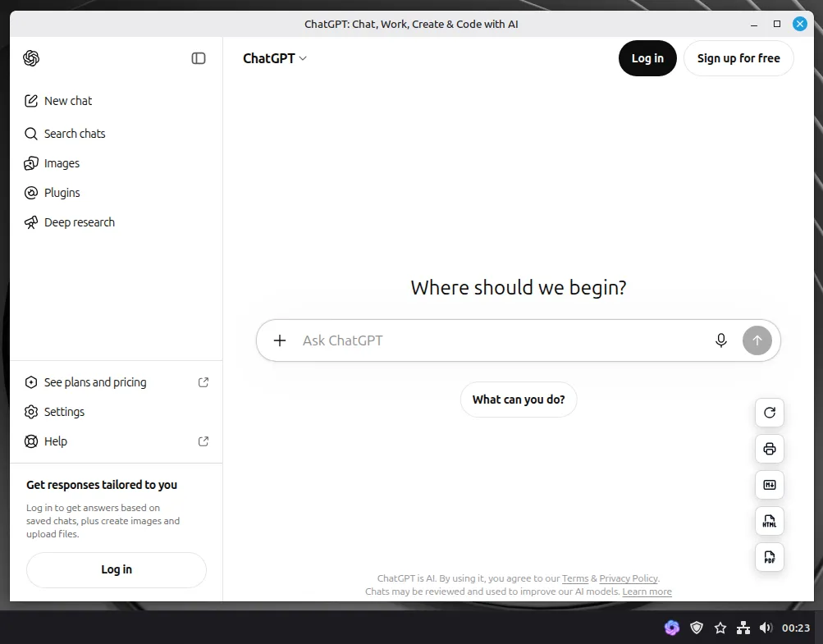Collapse the sidebar with the panel toggle icon
This screenshot has width=823, height=644.
pos(199,58)
